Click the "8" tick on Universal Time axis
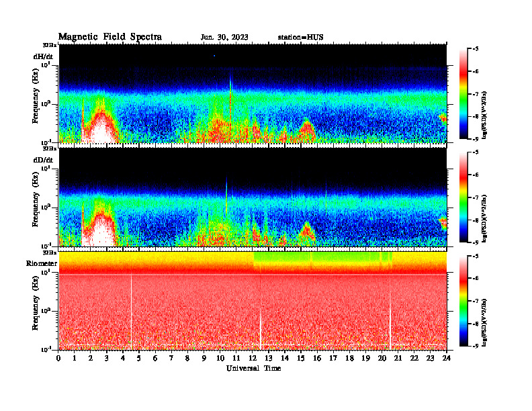 (187, 359)
